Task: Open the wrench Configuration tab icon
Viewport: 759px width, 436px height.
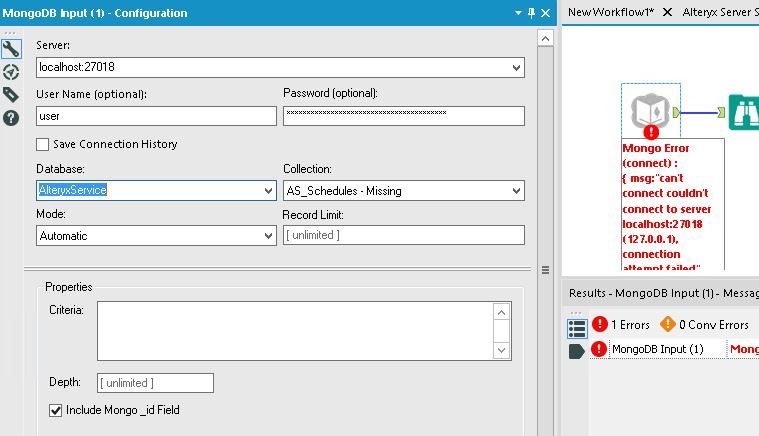Action: 11,48
